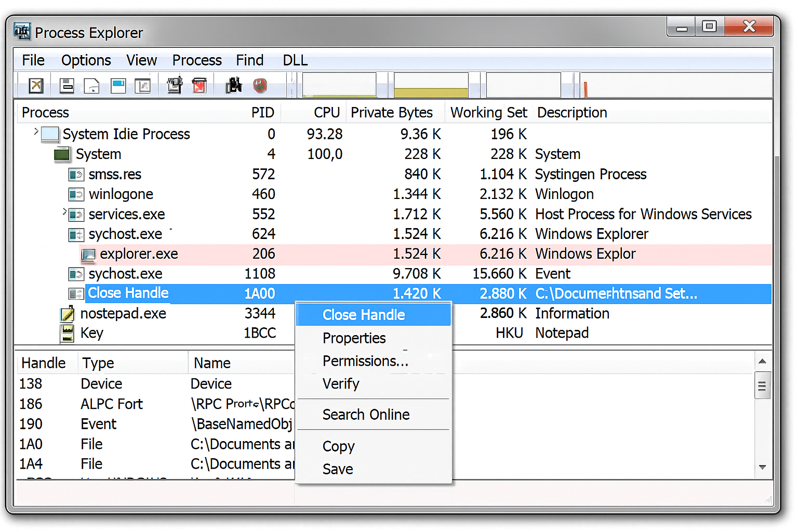Click the icon of the highlighted Close Handle row
The width and height of the screenshot is (798, 532).
pyautogui.click(x=76, y=294)
